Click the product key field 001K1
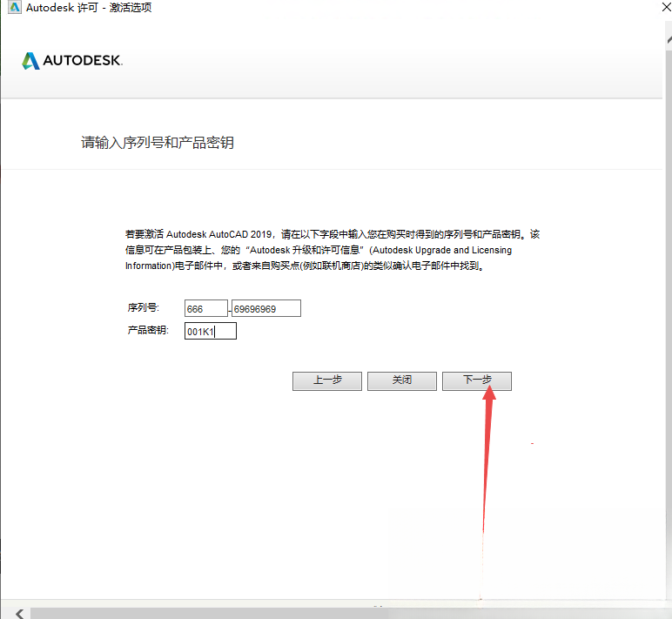The height and width of the screenshot is (619, 672). (211, 331)
